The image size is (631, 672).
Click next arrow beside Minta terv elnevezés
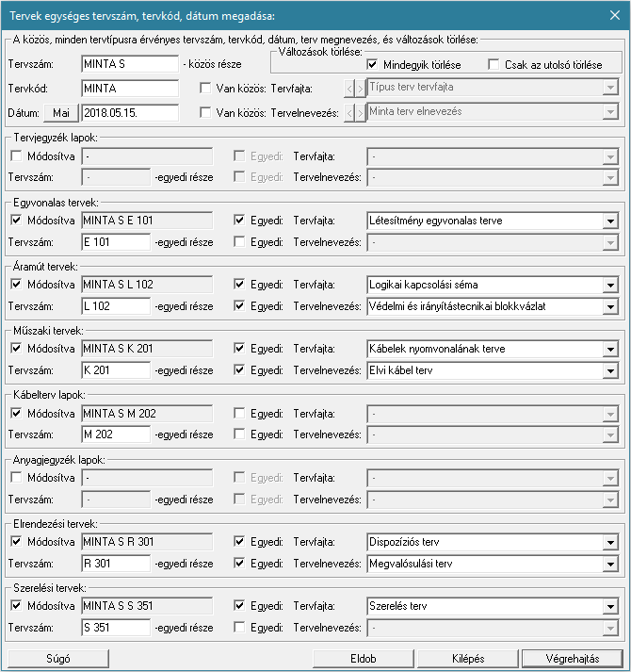point(361,113)
